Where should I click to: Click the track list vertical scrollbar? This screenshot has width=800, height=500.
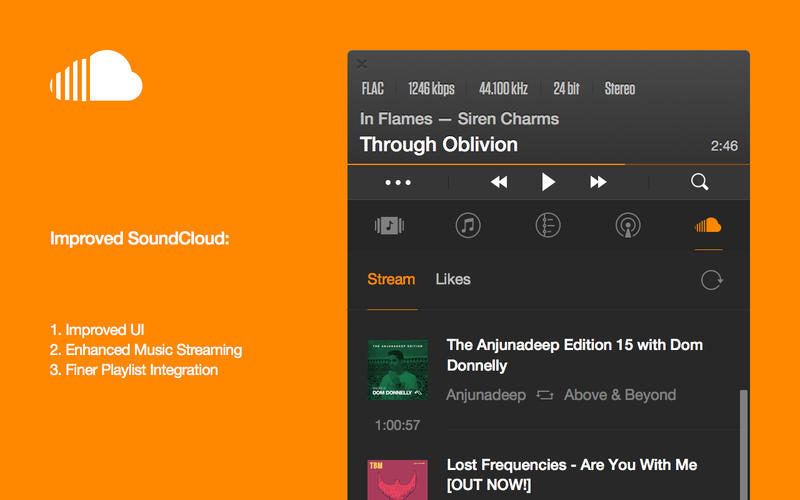click(x=744, y=444)
